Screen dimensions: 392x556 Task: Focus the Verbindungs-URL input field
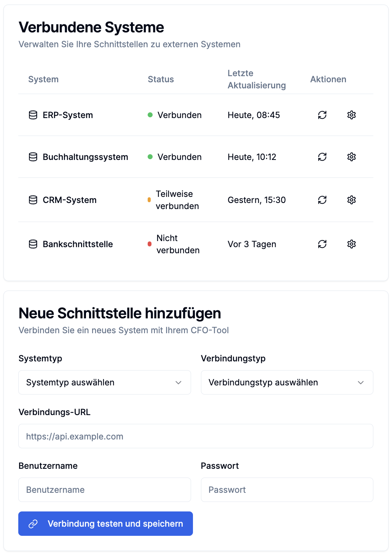pos(196,436)
